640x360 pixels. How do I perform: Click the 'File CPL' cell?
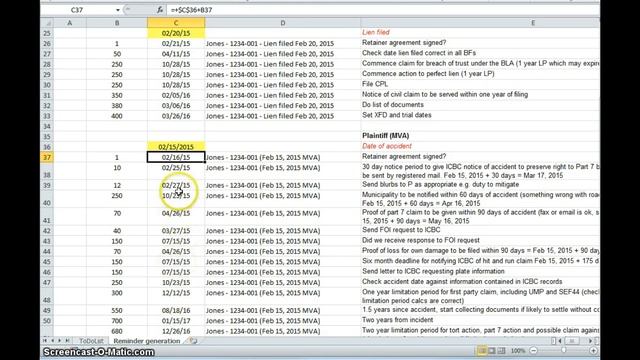(375, 84)
